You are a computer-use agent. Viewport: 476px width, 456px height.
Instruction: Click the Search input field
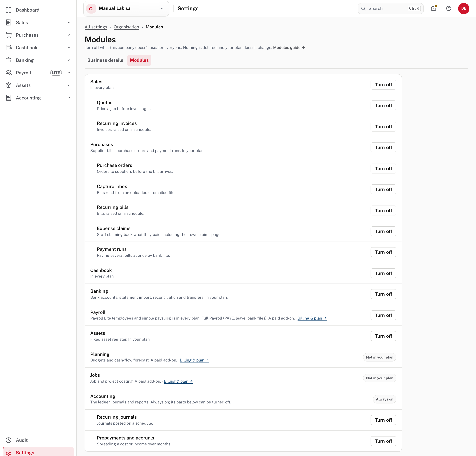(x=391, y=8)
